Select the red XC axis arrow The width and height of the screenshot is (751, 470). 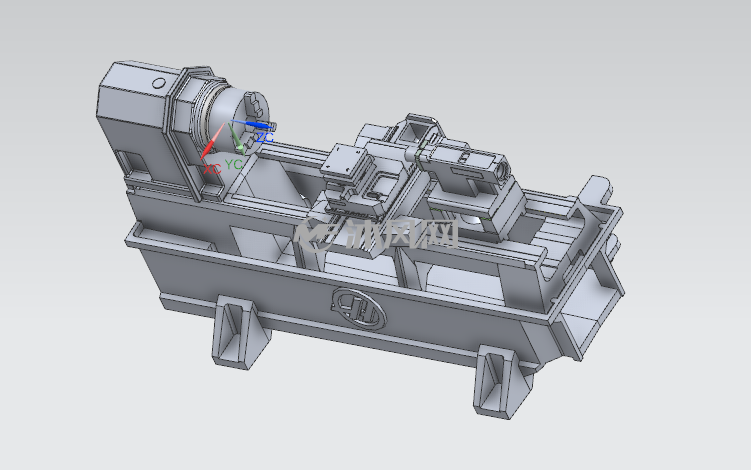pyautogui.click(x=212, y=141)
